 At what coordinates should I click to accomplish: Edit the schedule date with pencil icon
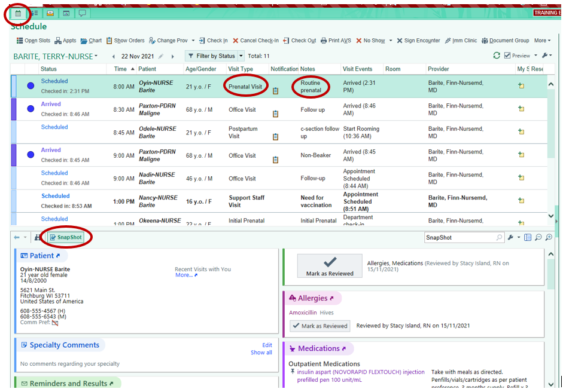(x=161, y=56)
